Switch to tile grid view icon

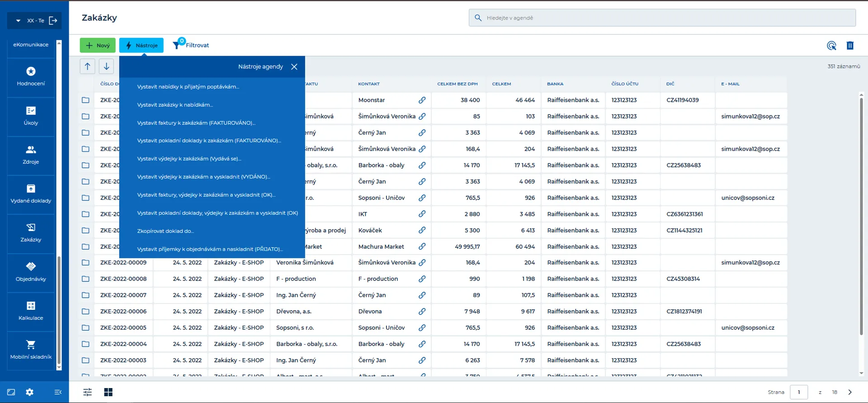click(108, 392)
